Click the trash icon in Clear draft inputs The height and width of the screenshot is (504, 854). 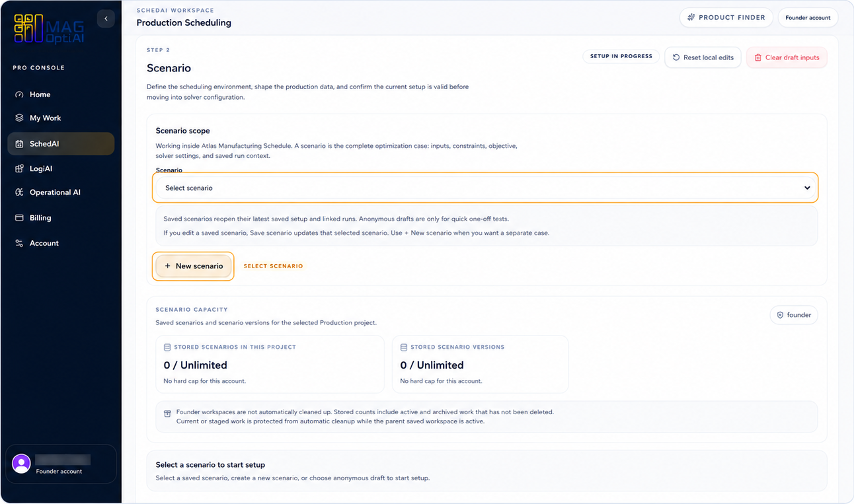(758, 57)
